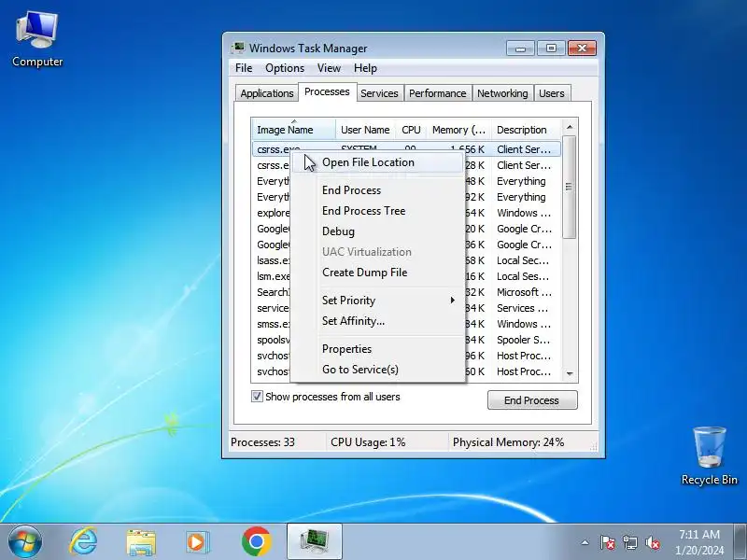The width and height of the screenshot is (747, 560).
Task: Sort by CPU column header
Action: coord(411,130)
